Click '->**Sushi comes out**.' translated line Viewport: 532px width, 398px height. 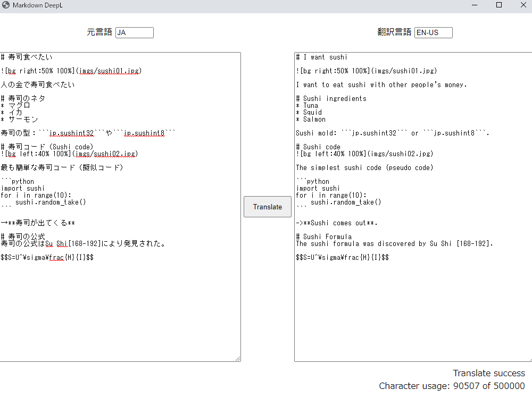(x=337, y=223)
